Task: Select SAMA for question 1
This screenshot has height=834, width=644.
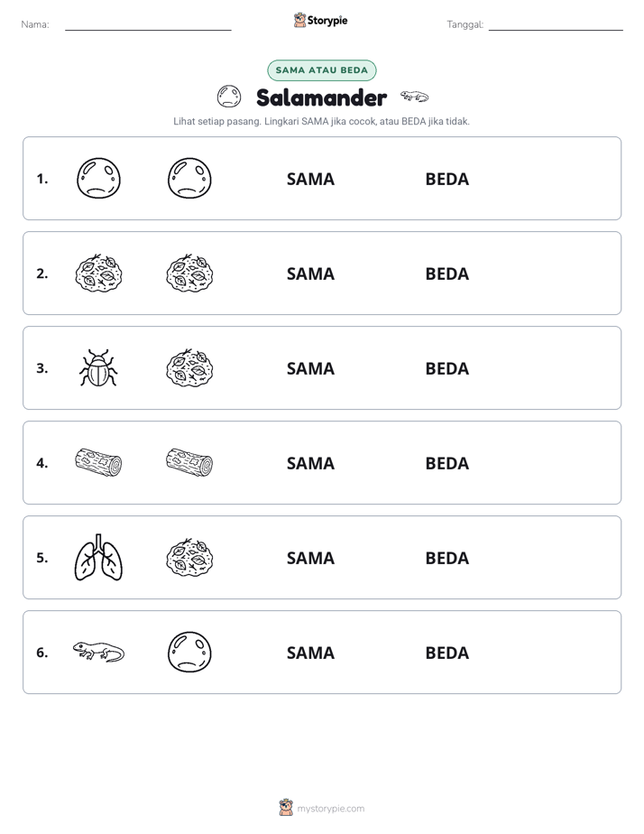Action: click(x=310, y=180)
